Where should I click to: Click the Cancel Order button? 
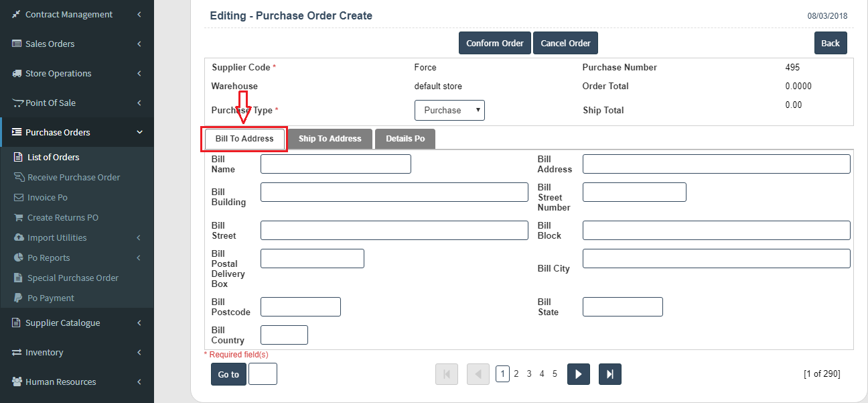tap(565, 43)
